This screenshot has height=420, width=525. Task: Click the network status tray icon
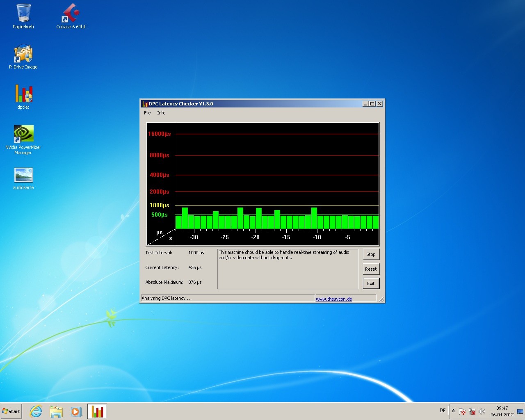pyautogui.click(x=472, y=411)
